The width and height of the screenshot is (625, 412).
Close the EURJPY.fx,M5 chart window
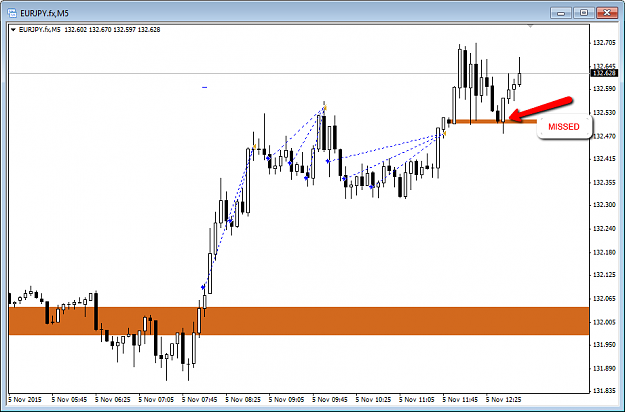click(607, 13)
